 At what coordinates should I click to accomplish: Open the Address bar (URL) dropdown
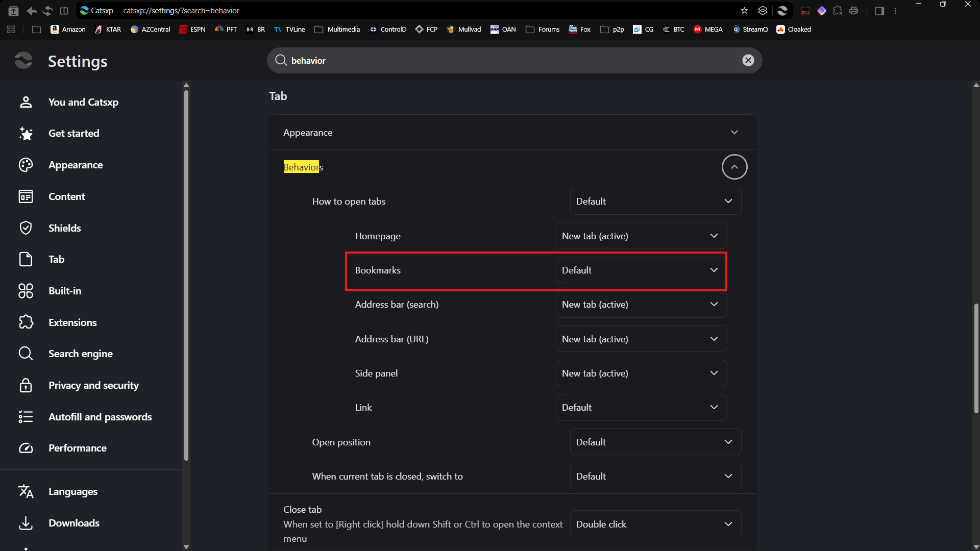641,339
